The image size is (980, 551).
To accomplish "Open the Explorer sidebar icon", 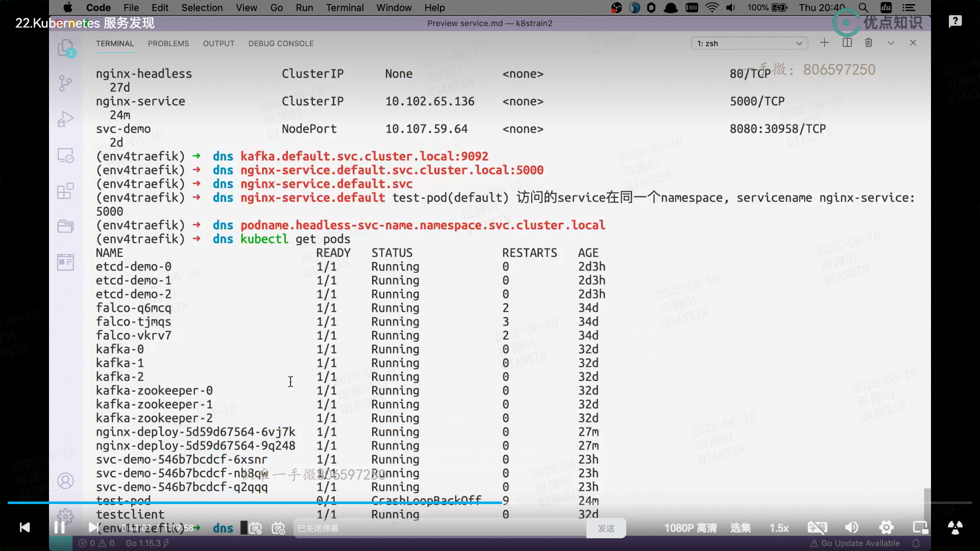I will click(66, 48).
